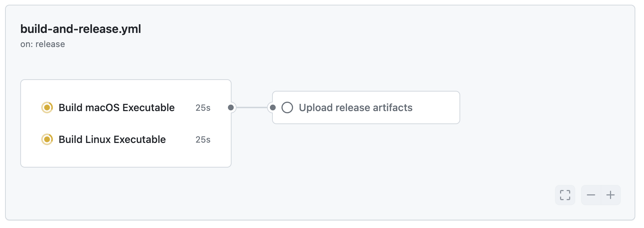Click the build-and-release.yml workflow title
The image size is (644, 228).
coord(81,29)
